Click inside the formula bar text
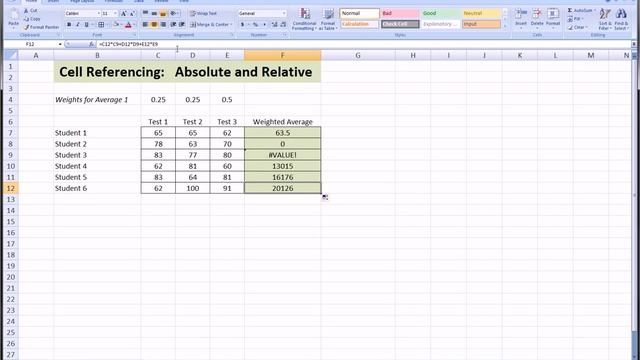The height and width of the screenshot is (360, 640). point(129,44)
